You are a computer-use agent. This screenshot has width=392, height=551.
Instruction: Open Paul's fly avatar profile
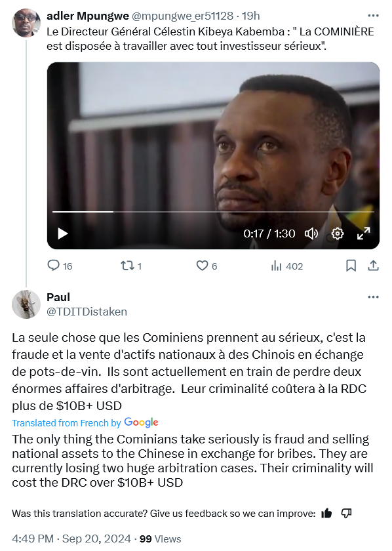(x=26, y=304)
